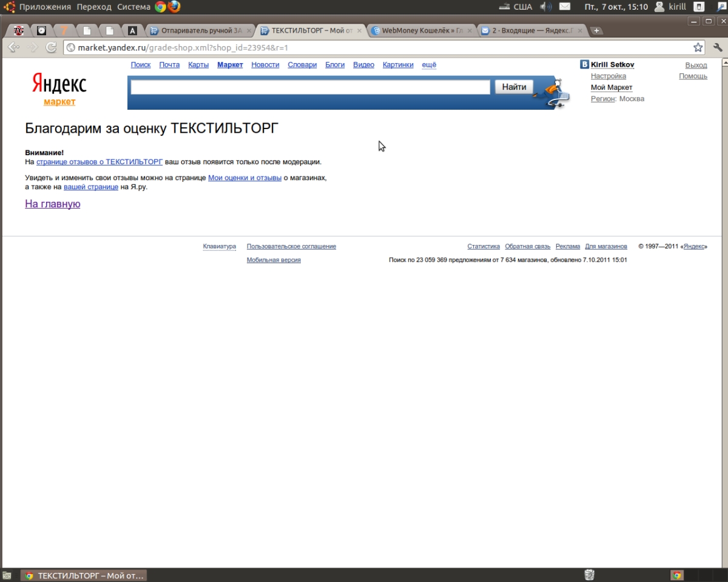The height and width of the screenshot is (582, 728).
Task: Open the Обратная связь footer link
Action: pos(528,246)
